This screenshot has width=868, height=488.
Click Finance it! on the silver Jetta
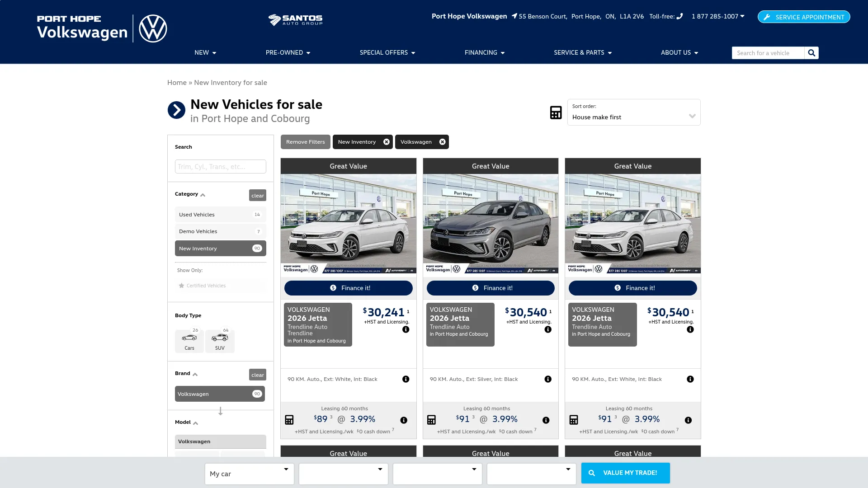pos(491,288)
